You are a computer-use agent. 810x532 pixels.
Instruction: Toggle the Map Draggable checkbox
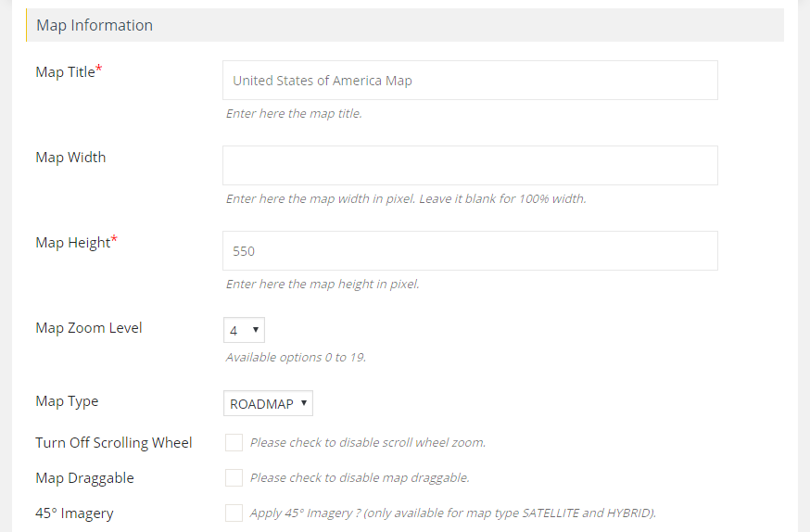(234, 477)
